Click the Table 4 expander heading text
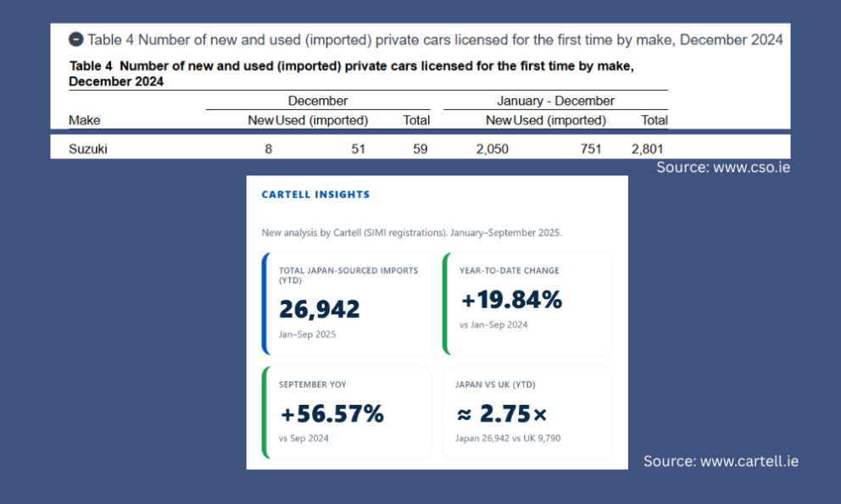This screenshot has height=504, width=841. pyautogui.click(x=435, y=39)
